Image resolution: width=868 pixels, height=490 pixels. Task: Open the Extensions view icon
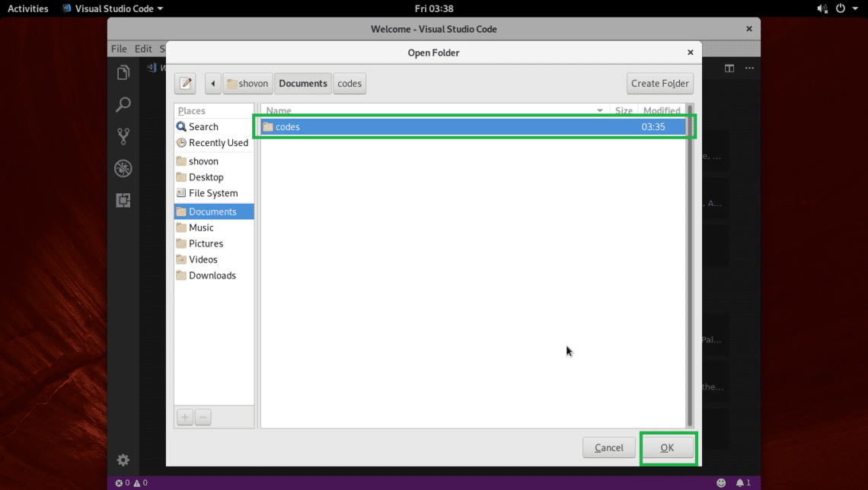123,200
